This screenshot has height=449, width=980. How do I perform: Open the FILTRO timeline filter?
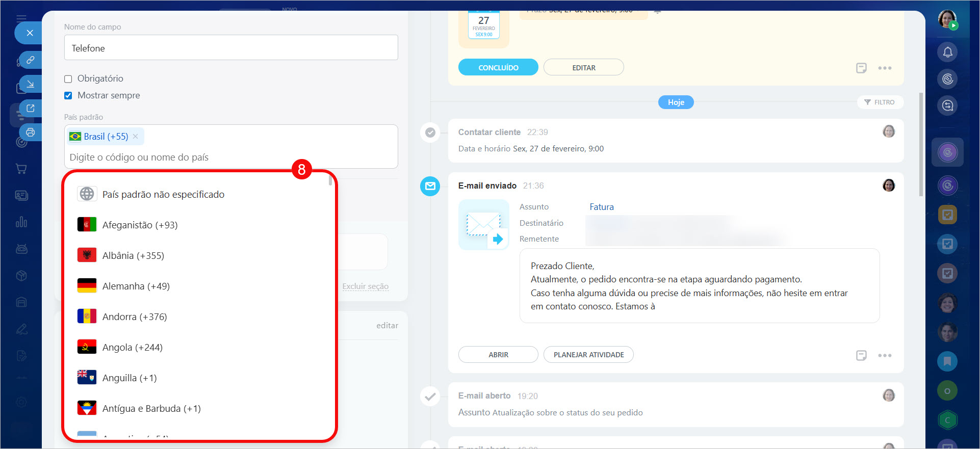point(880,102)
